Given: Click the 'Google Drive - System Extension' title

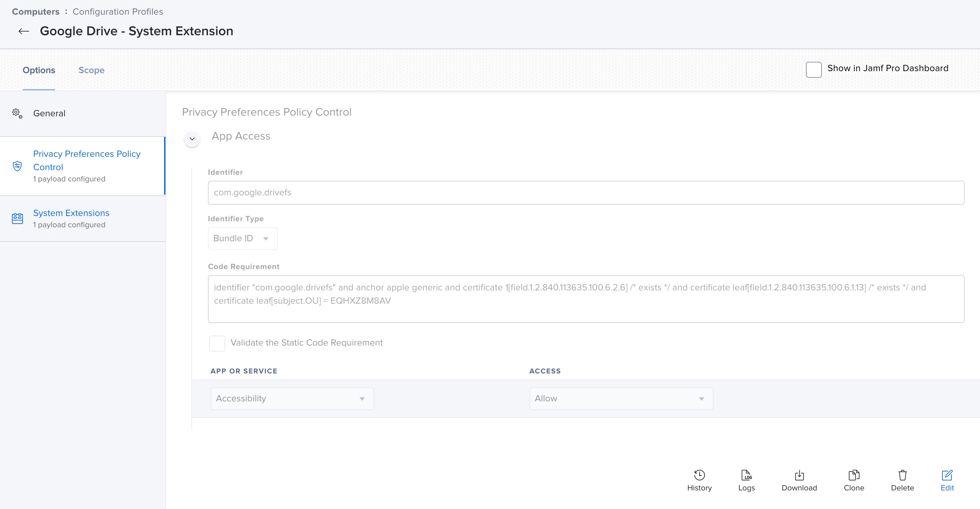Looking at the screenshot, I should [x=137, y=31].
